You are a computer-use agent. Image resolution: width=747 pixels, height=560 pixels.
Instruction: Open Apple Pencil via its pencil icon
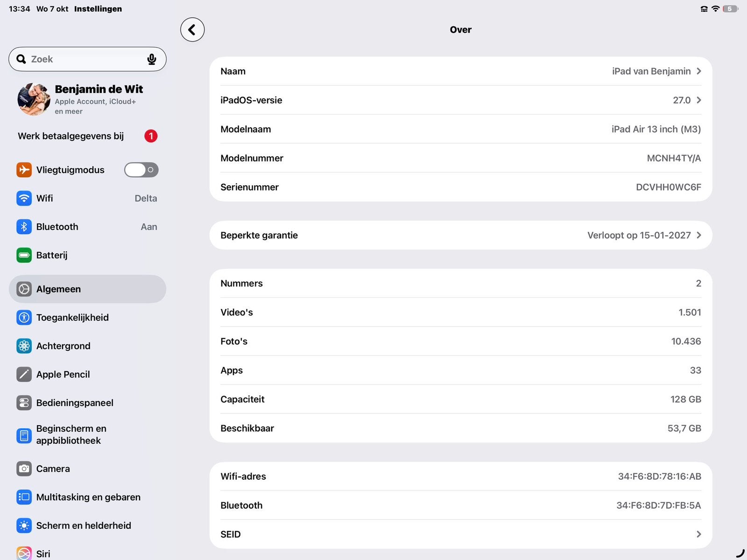24,375
